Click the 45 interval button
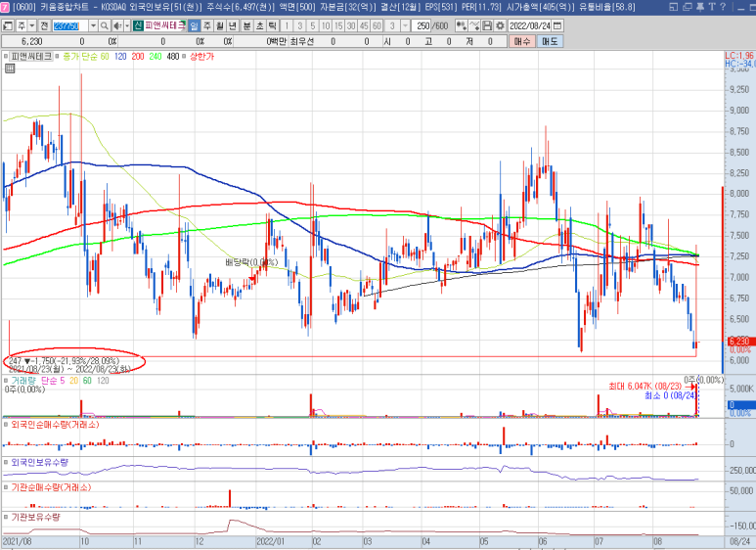This screenshot has height=550, width=756. point(364,25)
